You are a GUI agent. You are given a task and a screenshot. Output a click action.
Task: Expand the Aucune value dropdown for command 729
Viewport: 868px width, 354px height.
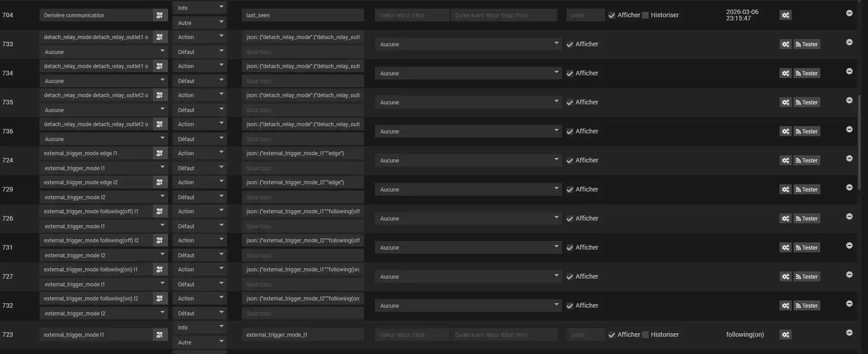coord(468,190)
